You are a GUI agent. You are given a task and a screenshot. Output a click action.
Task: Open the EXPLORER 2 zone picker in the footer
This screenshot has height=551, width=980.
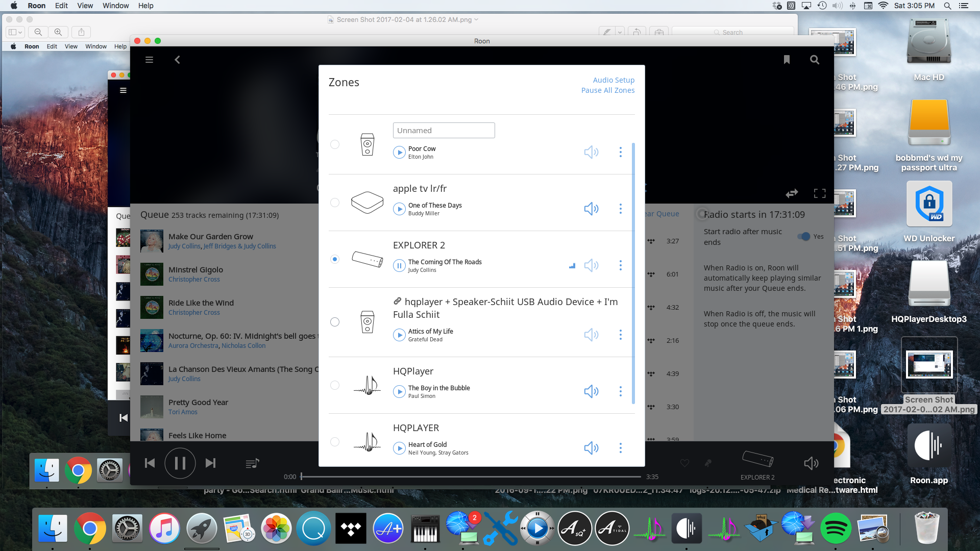point(757,465)
